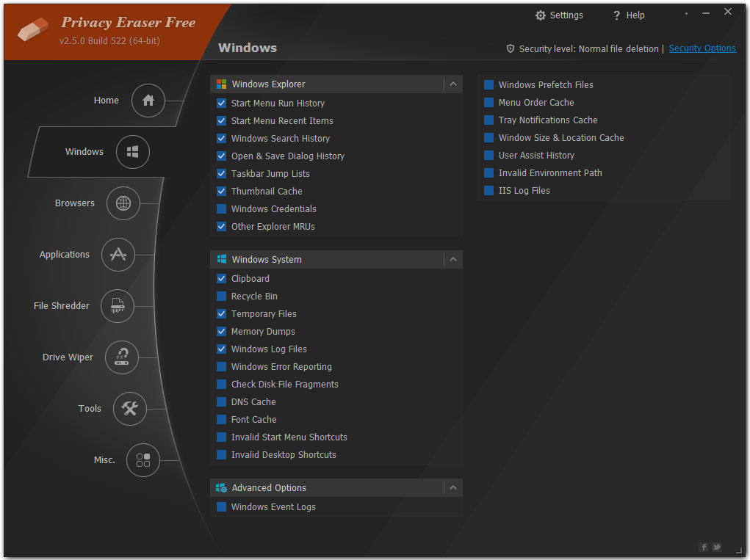Click the Advanced Options section icon
The image size is (750, 560).
point(221,488)
